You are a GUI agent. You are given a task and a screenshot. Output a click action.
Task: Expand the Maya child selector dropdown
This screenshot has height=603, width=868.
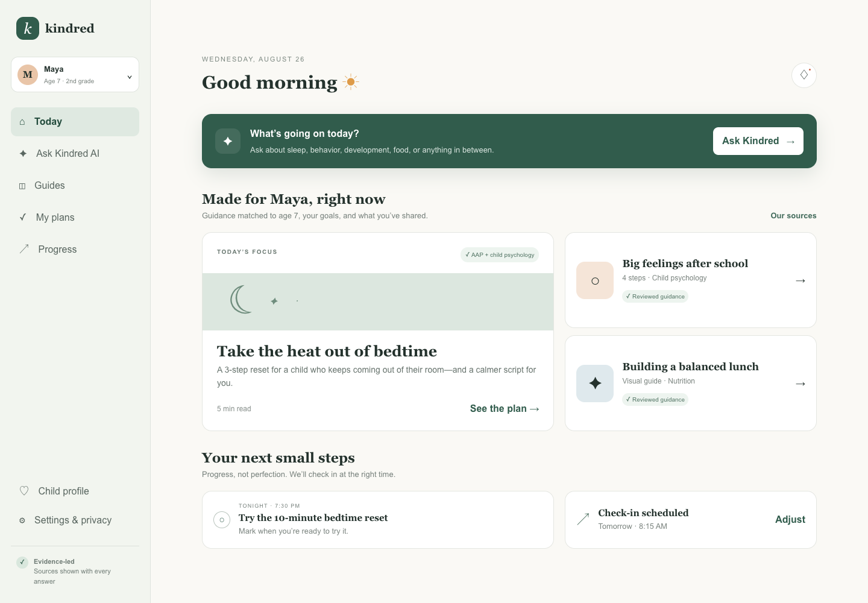[75, 75]
